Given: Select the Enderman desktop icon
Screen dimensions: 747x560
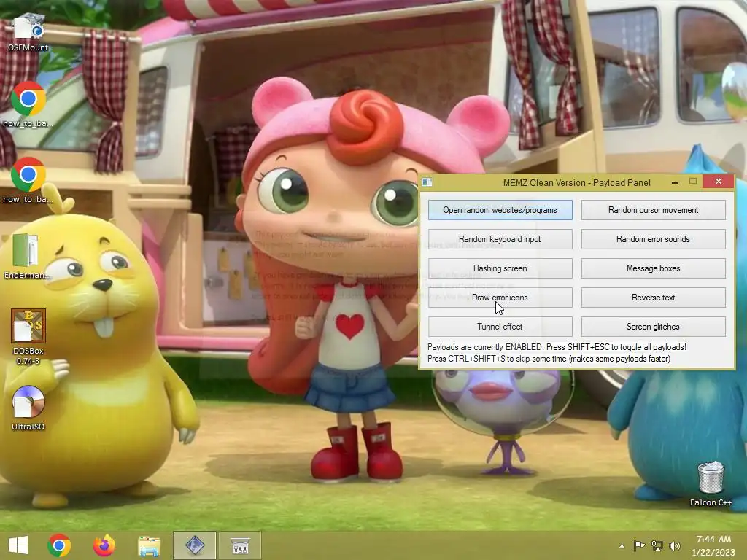Looking at the screenshot, I should (x=26, y=256).
